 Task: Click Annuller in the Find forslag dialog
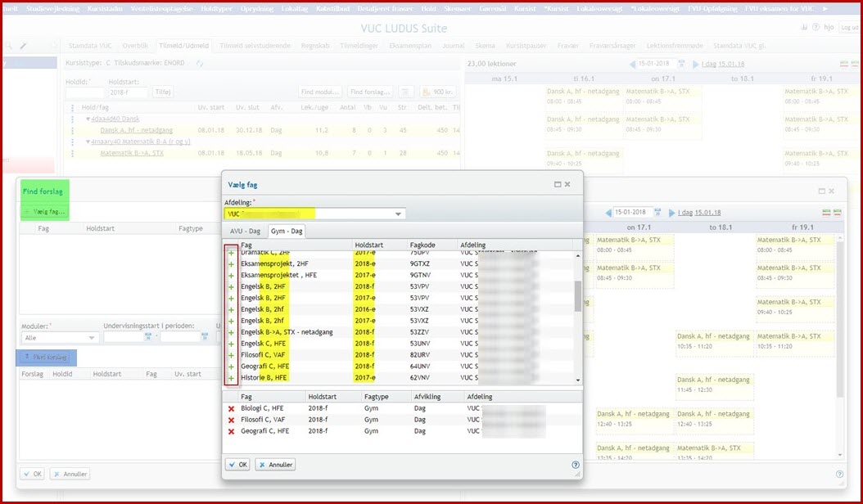pos(70,474)
